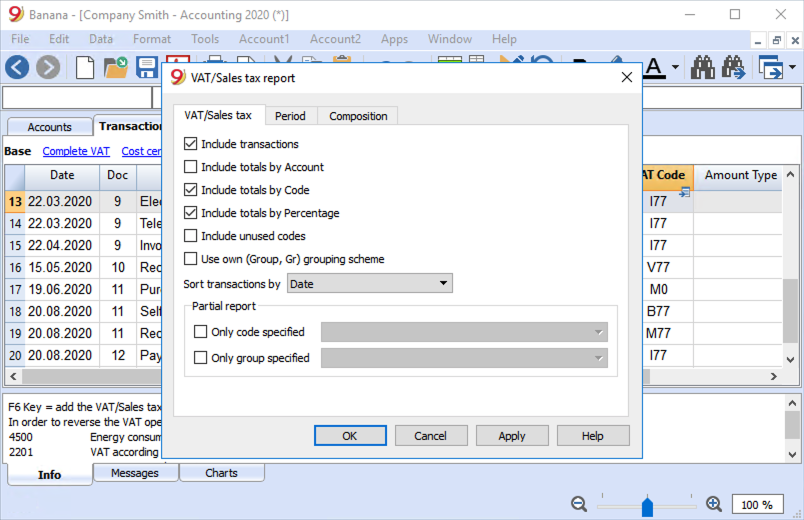804x520 pixels.
Task: Click the Date column header
Action: pos(62,175)
